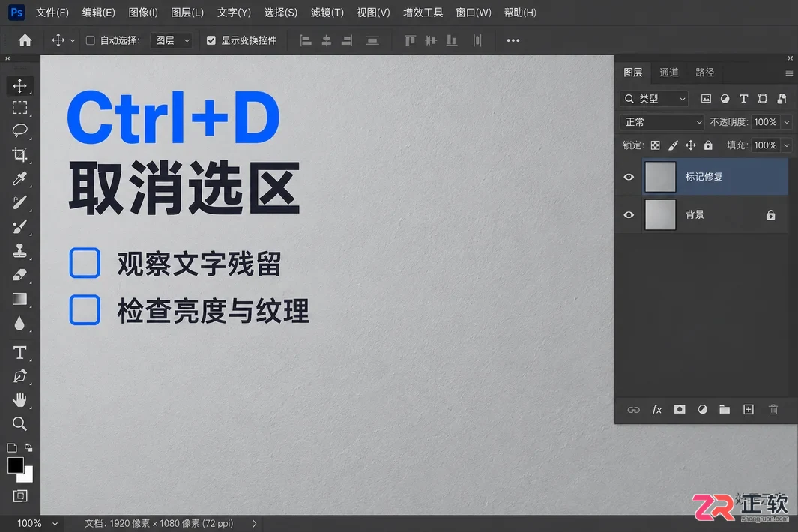
Task: Click the background color swatch
Action: (27, 477)
